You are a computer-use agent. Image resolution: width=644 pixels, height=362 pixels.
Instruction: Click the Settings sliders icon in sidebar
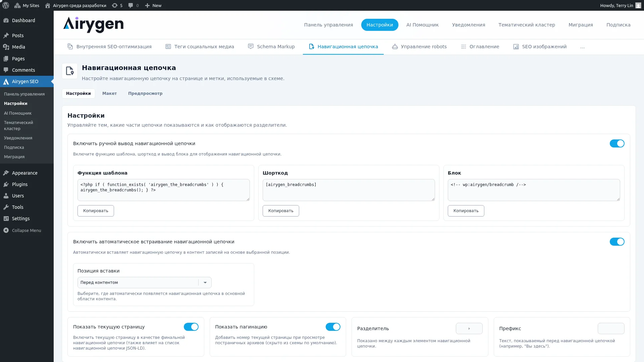click(x=6, y=219)
